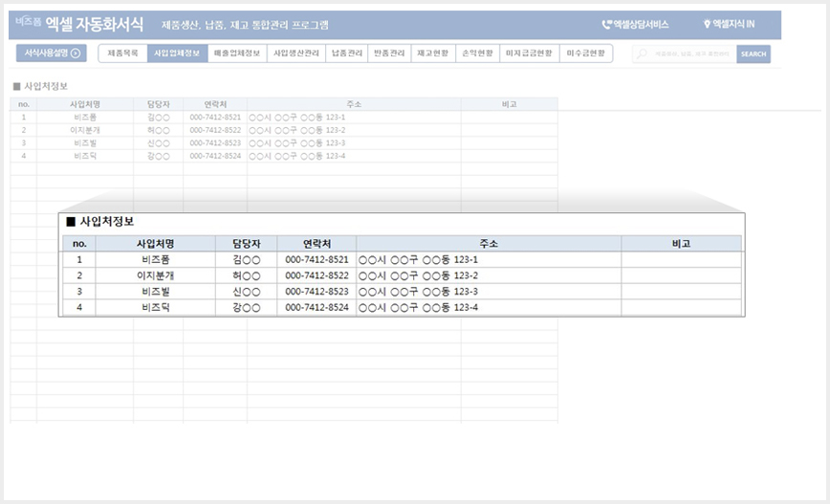Go to the 매출업체정보 tab
830x504 pixels.
pyautogui.click(x=237, y=53)
